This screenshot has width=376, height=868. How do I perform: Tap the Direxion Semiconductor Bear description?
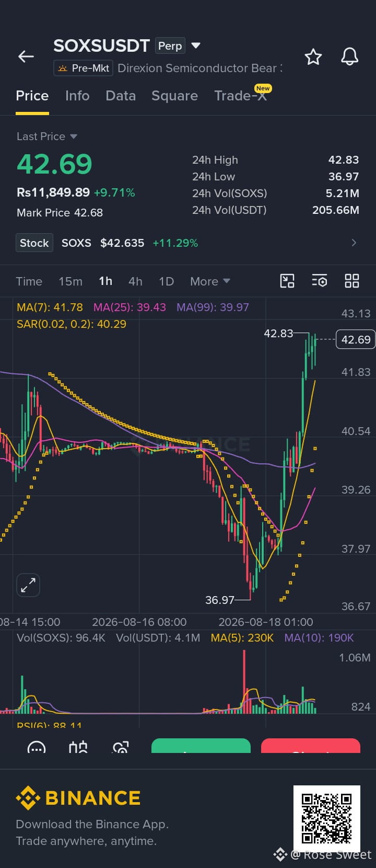point(199,68)
